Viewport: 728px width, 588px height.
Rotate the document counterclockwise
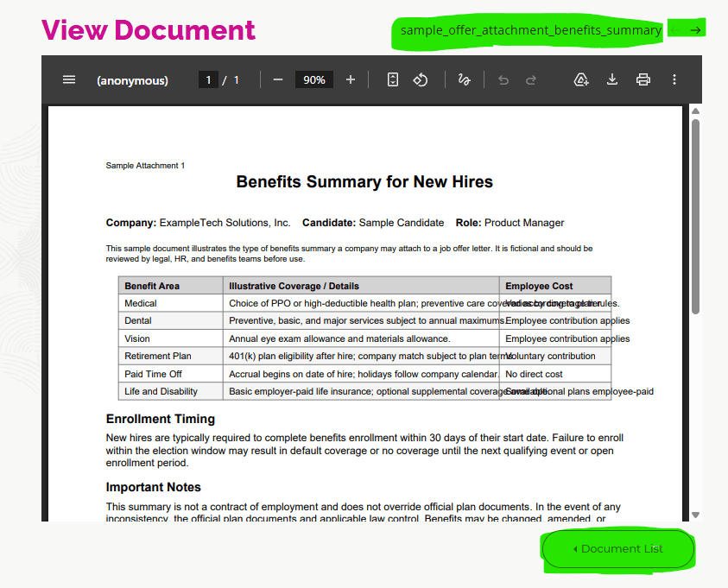tap(421, 79)
